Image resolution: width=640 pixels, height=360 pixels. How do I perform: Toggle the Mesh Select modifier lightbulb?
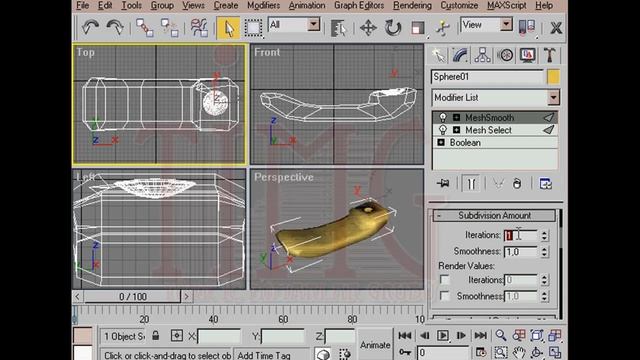coord(442,130)
